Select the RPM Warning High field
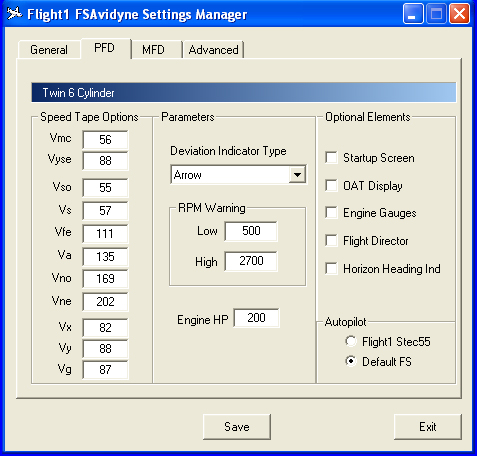This screenshot has width=477, height=456. click(251, 261)
